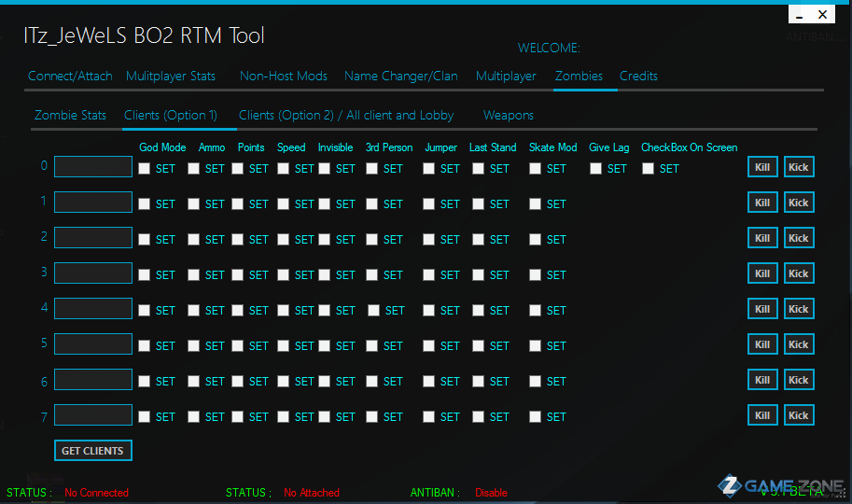Open the Non-Host Mods tab

(284, 77)
